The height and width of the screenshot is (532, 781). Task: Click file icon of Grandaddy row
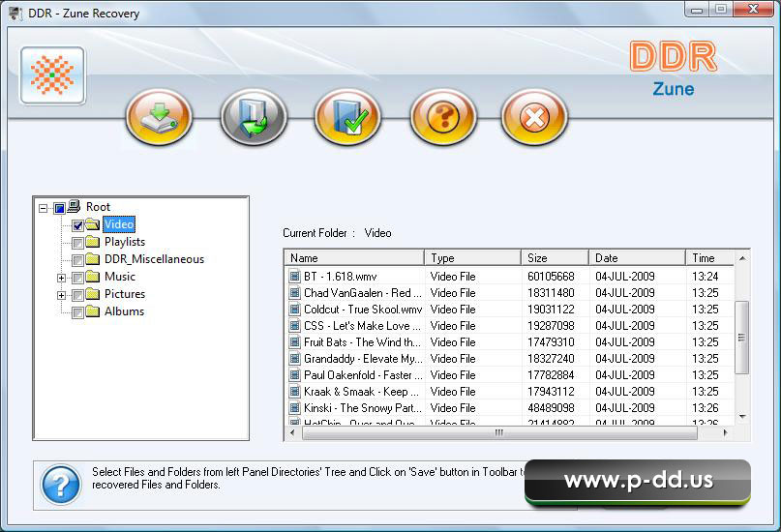[295, 358]
